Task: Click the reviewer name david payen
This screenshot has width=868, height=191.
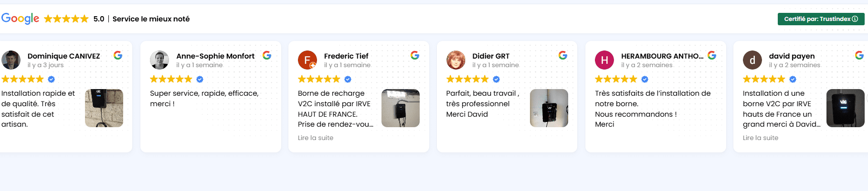Action: [x=792, y=56]
